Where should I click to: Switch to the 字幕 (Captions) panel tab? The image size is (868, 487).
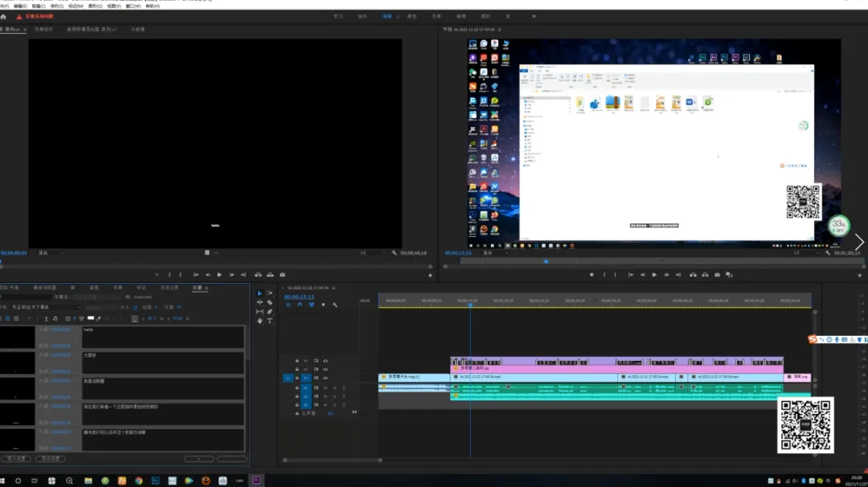coord(197,287)
